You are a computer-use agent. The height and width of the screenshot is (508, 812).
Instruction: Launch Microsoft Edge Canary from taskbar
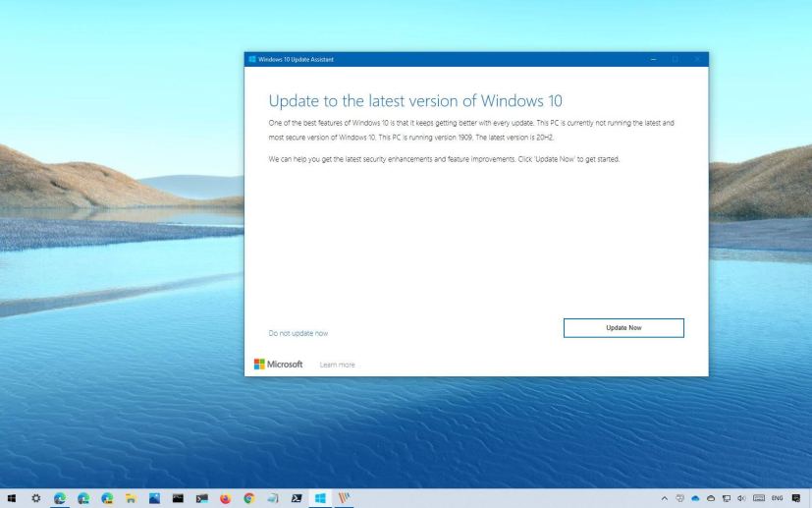[x=107, y=498]
